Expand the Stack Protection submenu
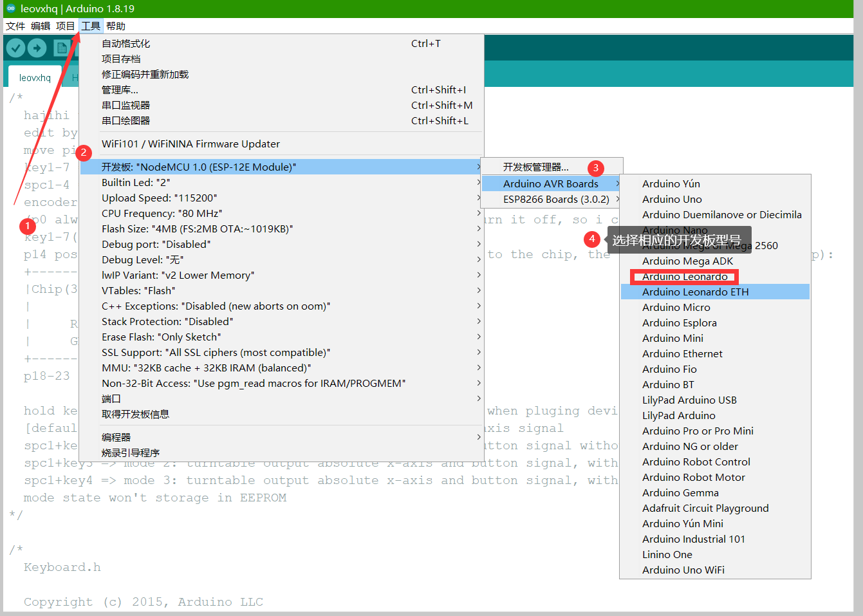Image resolution: width=863 pixels, height=616 pixels. click(282, 322)
